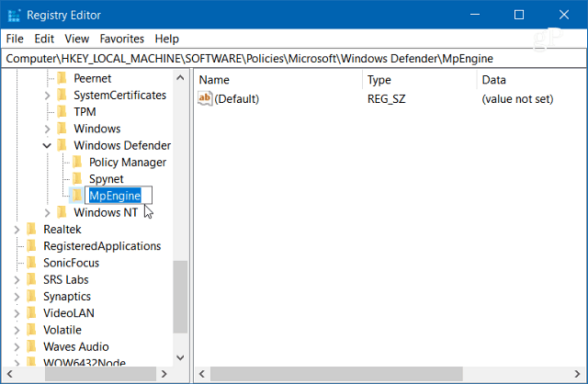Screen dimensions: 588x384
Task: Expand the SystemCertificates key
Action: coord(47,96)
